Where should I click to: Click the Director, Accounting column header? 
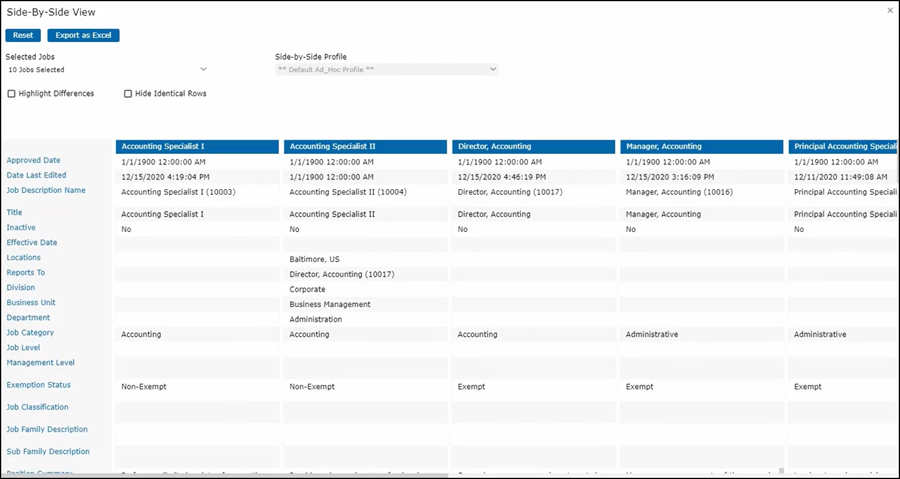point(533,146)
